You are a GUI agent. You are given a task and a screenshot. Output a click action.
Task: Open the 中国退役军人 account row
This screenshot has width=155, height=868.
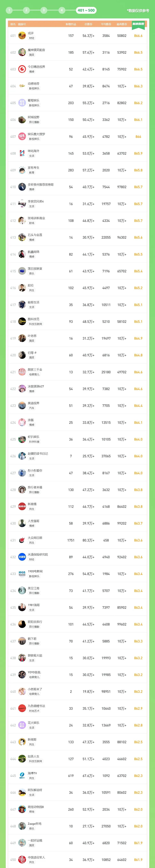click(77, 860)
